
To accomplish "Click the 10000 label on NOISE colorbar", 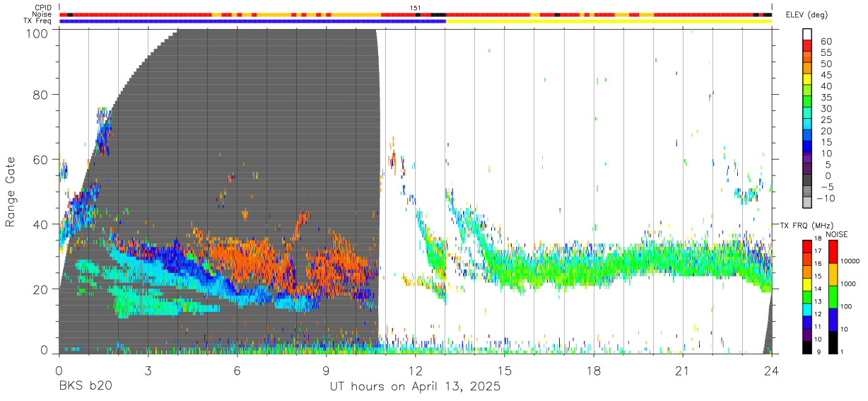I will click(x=850, y=261).
